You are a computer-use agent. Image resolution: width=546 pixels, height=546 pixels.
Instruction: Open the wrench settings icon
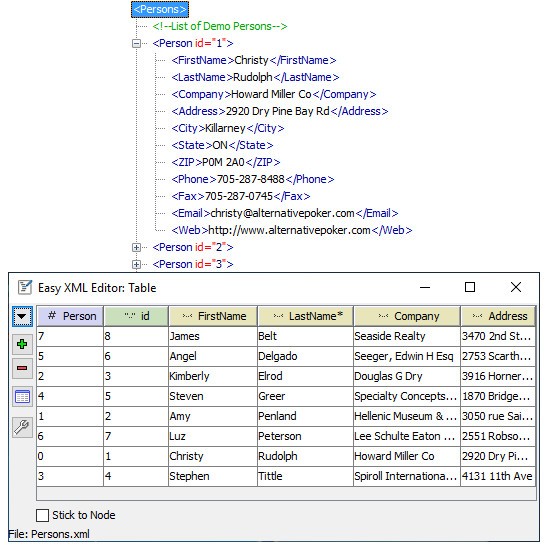[x=22, y=427]
